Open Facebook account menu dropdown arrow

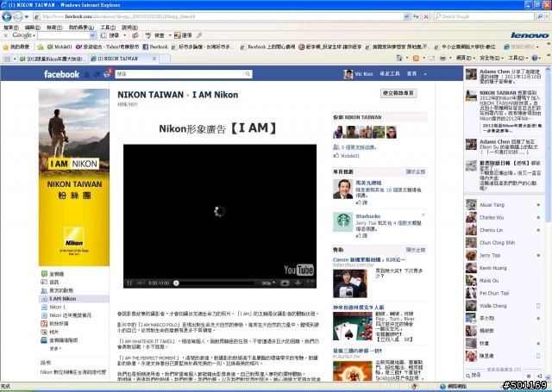point(425,74)
